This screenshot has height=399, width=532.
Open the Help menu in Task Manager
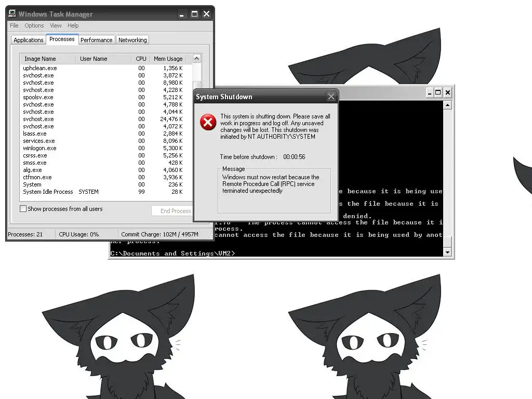coord(73,25)
